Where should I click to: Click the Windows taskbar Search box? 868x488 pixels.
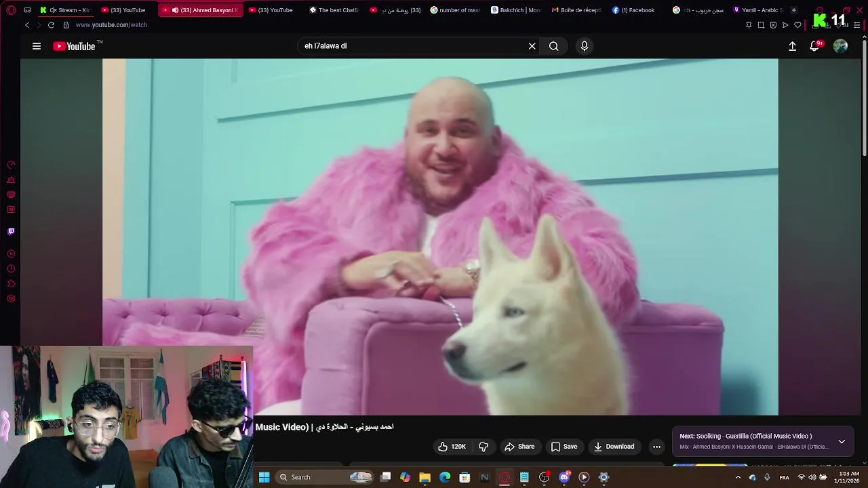coord(325,477)
